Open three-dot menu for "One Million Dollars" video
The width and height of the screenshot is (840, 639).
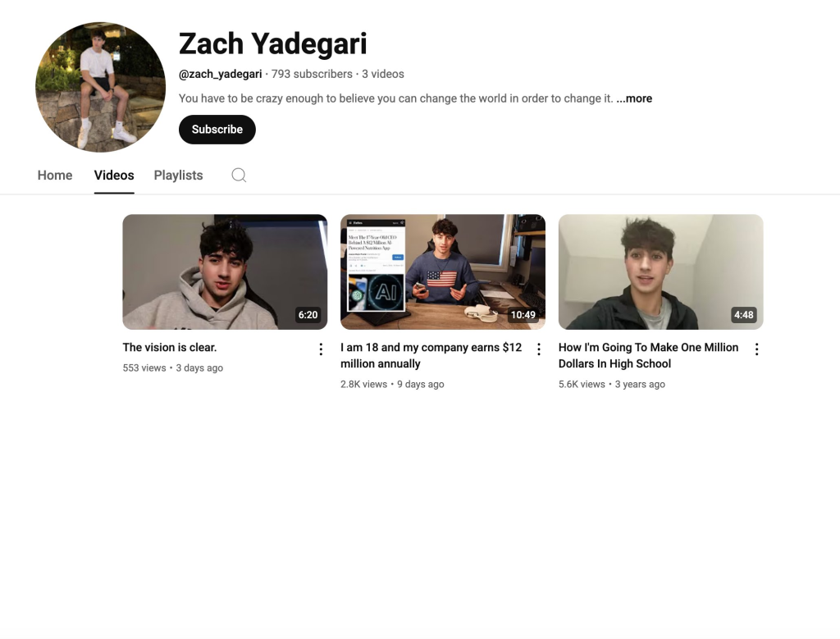[756, 349]
